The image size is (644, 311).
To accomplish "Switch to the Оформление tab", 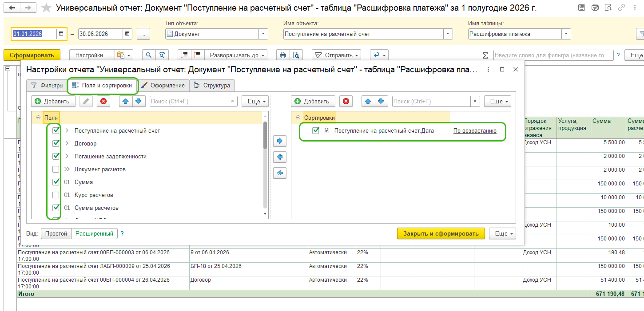I will tap(163, 85).
